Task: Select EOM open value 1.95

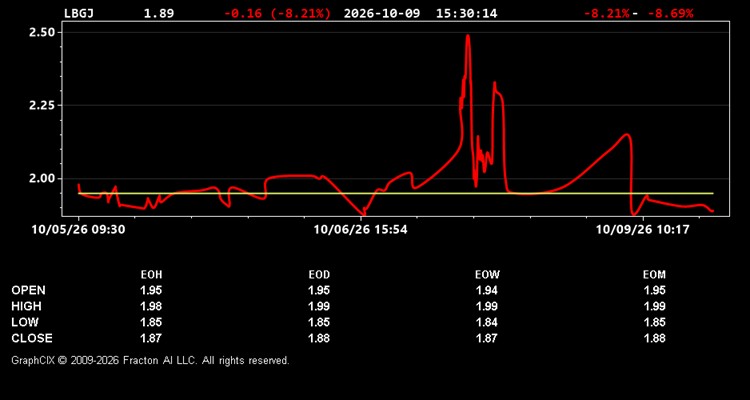Action: pos(654,290)
